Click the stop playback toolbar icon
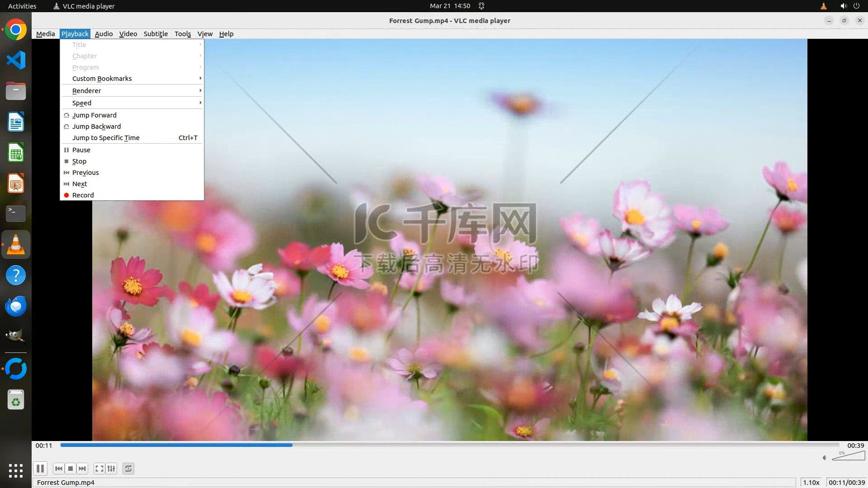This screenshot has height=488, width=868. pos(71,469)
